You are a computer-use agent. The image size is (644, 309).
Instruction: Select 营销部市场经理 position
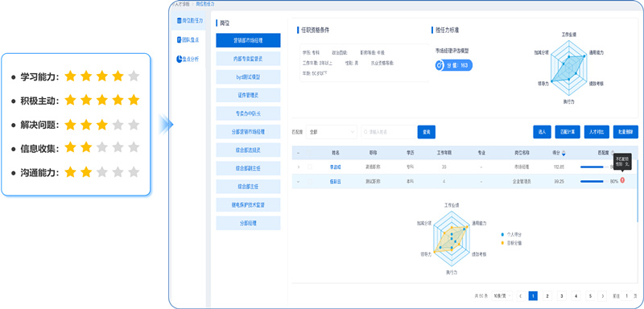(248, 40)
